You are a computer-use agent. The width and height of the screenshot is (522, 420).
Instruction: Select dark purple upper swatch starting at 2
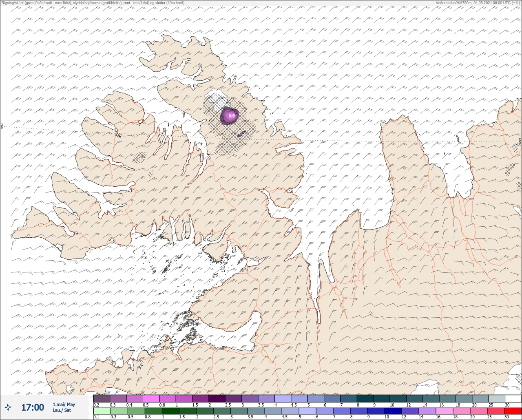point(217,398)
